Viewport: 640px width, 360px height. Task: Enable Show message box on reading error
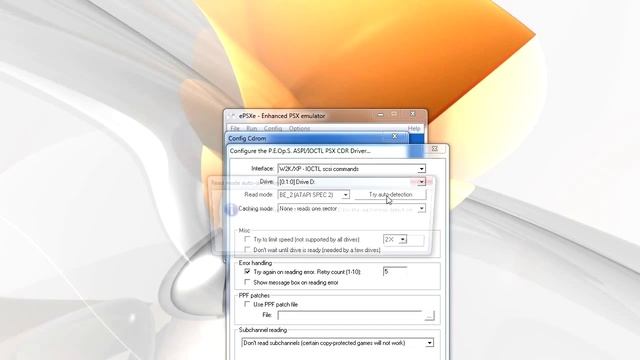point(247,282)
